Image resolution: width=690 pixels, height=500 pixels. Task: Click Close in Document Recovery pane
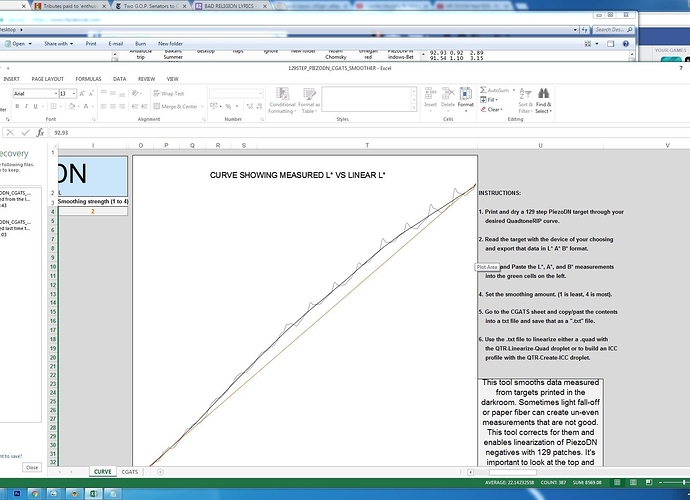pos(32,467)
